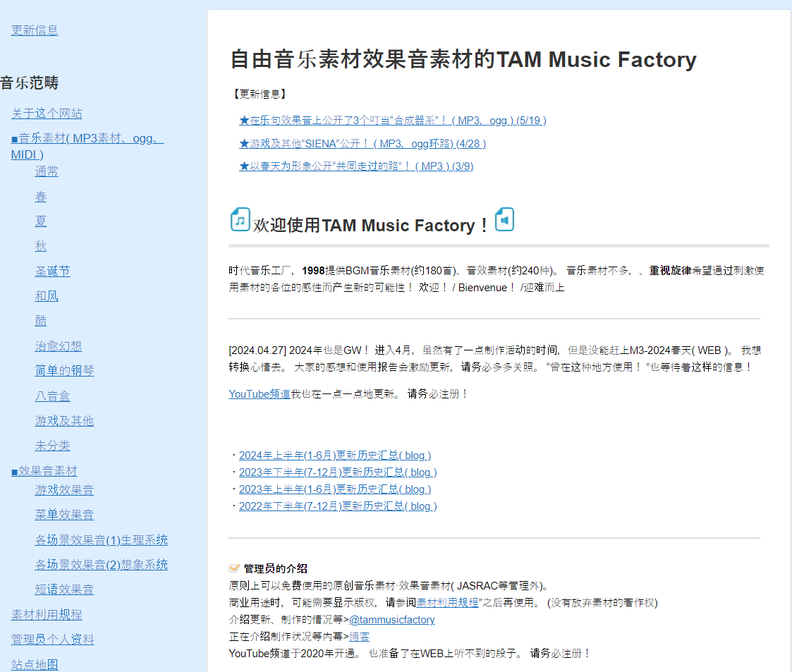Click inline 素材利用规程 link in admin intro
The height and width of the screenshot is (672, 792).
pyautogui.click(x=447, y=602)
